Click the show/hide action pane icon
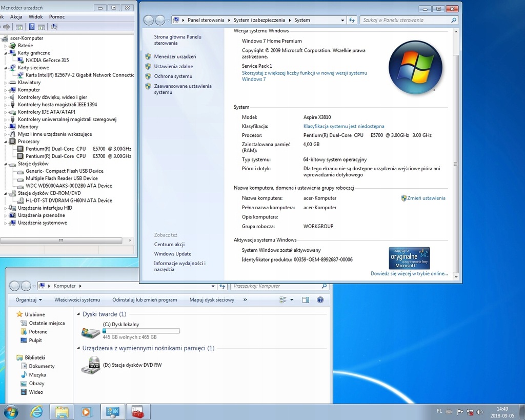The height and width of the screenshot is (420, 525). click(42, 27)
